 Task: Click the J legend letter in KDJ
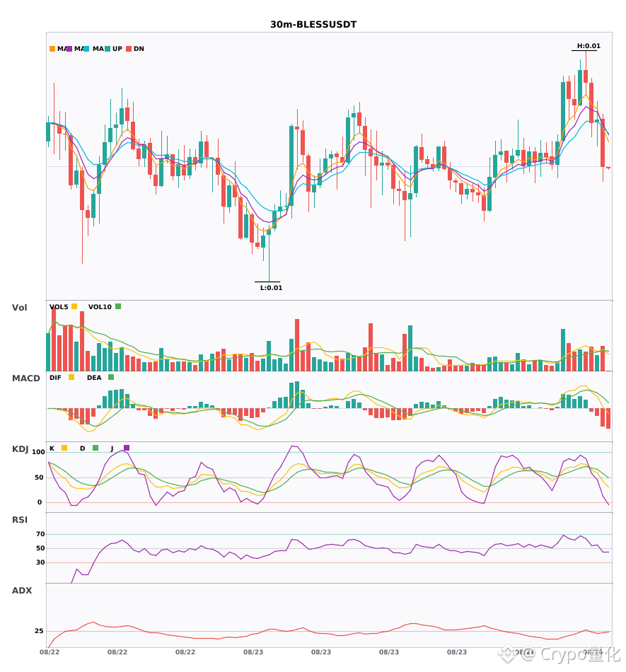112,448
